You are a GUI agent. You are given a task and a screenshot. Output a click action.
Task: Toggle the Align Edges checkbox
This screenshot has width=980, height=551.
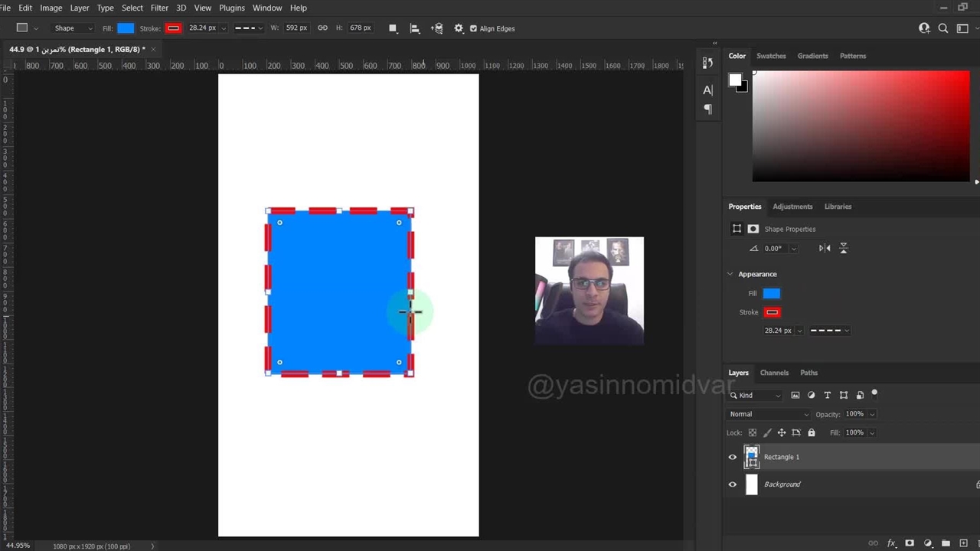point(473,28)
